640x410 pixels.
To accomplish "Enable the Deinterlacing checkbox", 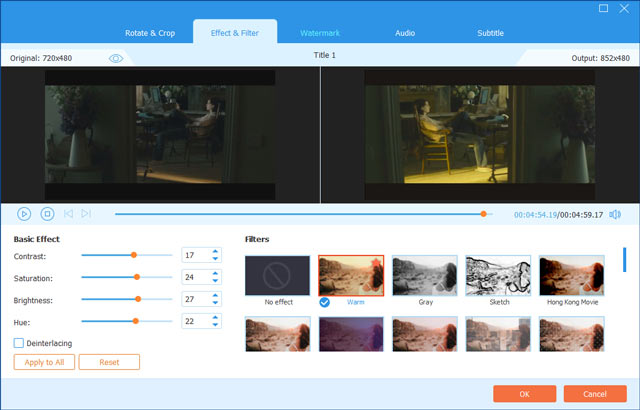I will click(19, 343).
